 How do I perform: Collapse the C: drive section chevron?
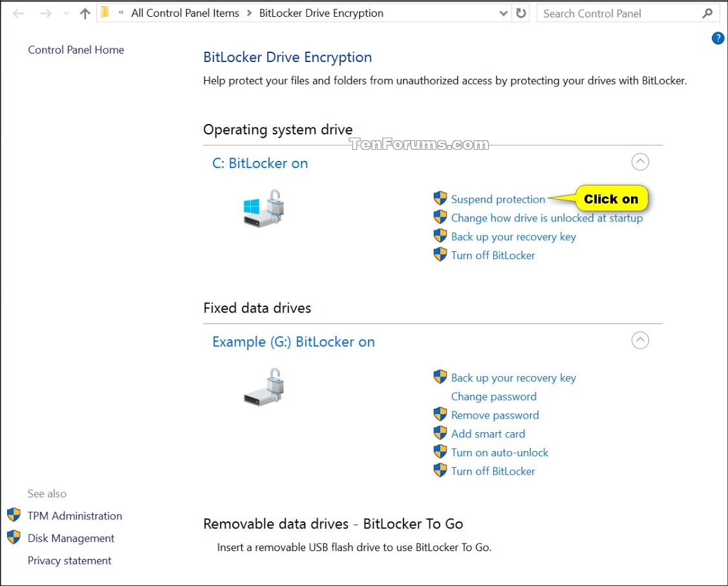pos(640,162)
